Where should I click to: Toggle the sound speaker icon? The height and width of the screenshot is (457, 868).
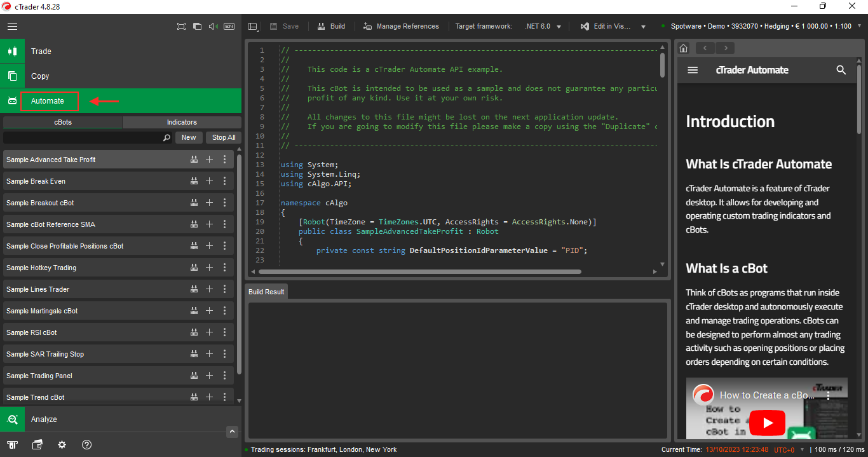[213, 27]
